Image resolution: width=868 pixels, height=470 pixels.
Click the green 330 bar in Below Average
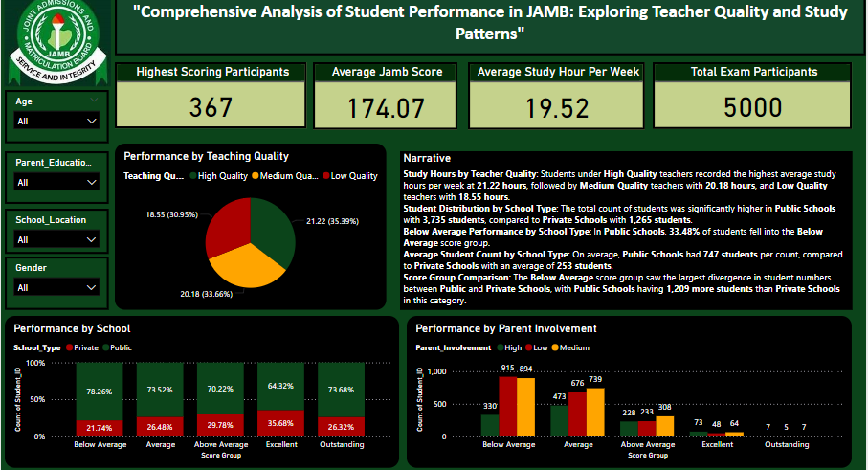click(490, 426)
